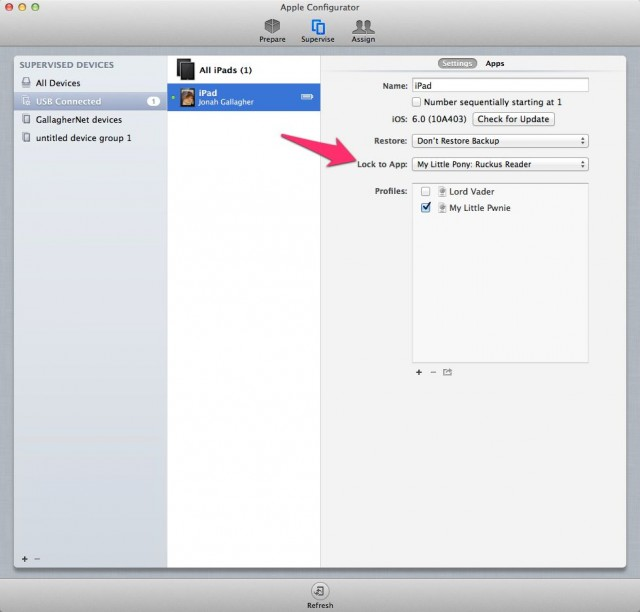Viewport: 640px width, 612px height.
Task: Open the Prepare section
Action: (272, 31)
